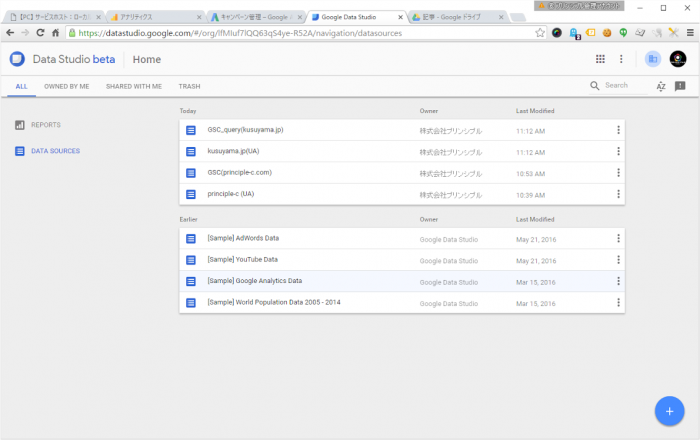The image size is (700, 440).
Task: Click data source icon for [Sample] AdWords Data
Action: [x=191, y=239]
